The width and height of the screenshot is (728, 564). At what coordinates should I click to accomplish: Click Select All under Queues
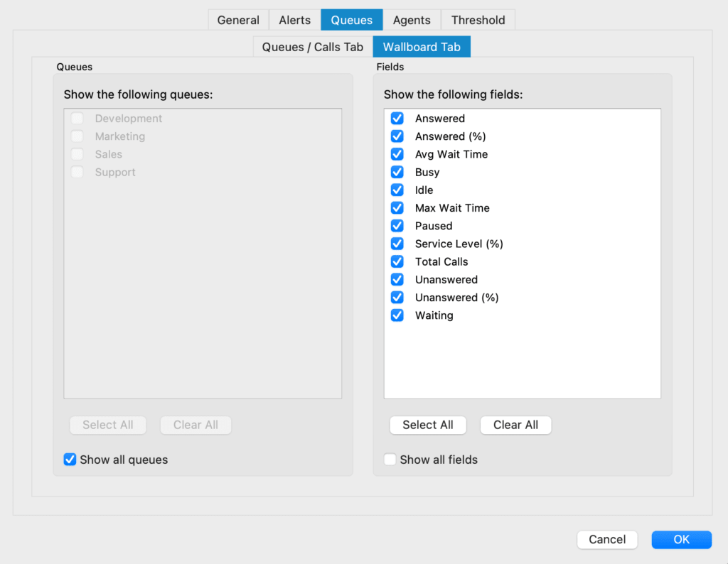coord(108,425)
